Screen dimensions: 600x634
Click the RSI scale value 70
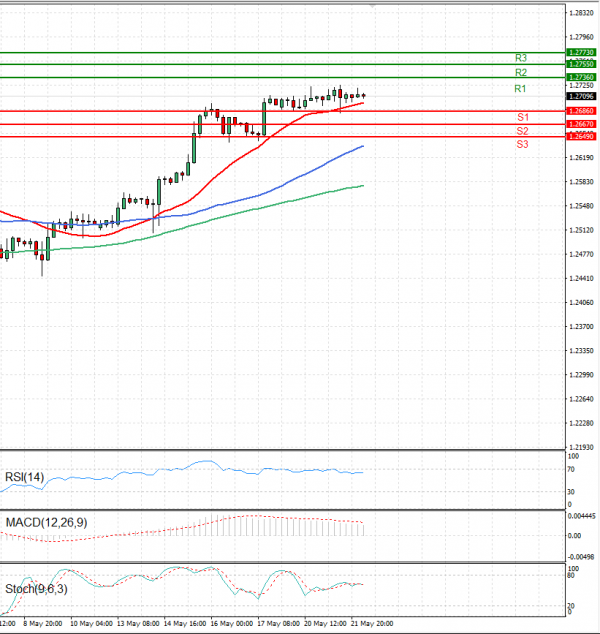pos(571,470)
